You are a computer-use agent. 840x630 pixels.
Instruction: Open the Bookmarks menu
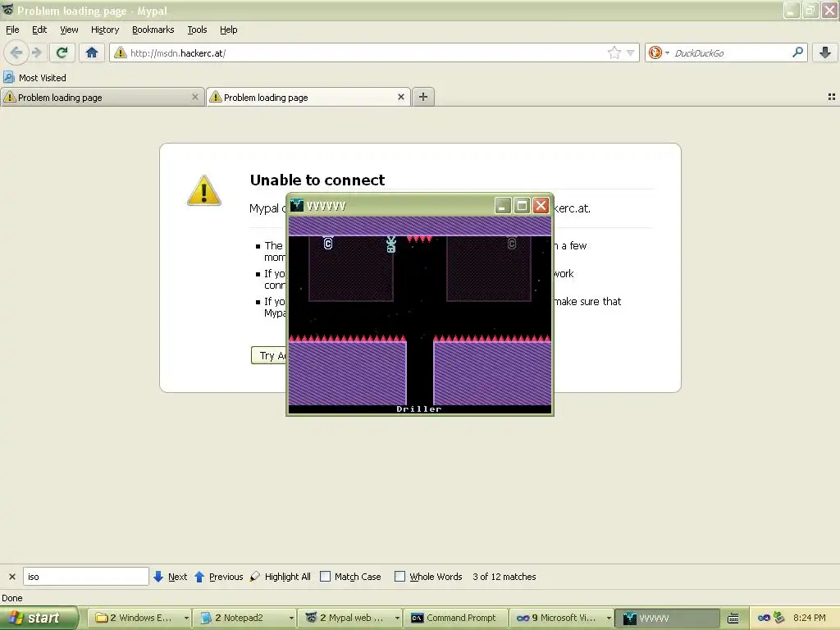click(153, 30)
